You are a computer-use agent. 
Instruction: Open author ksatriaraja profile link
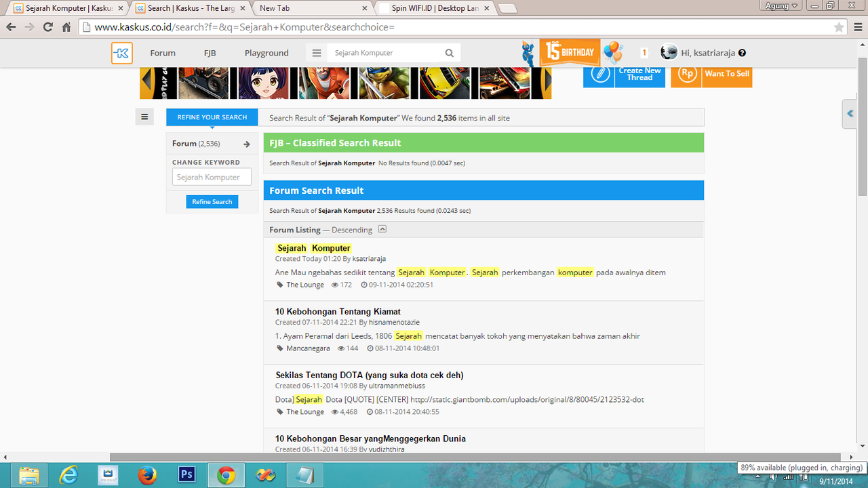point(369,259)
